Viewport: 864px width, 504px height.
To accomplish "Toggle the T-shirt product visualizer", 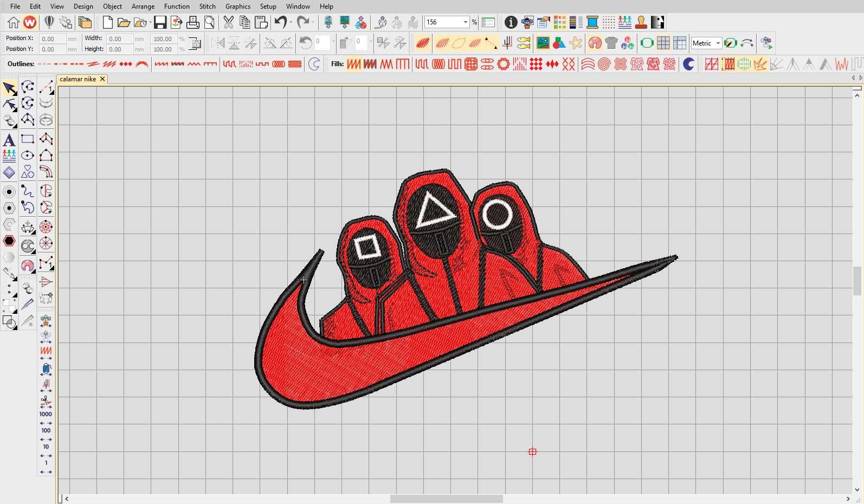I will coord(611,43).
